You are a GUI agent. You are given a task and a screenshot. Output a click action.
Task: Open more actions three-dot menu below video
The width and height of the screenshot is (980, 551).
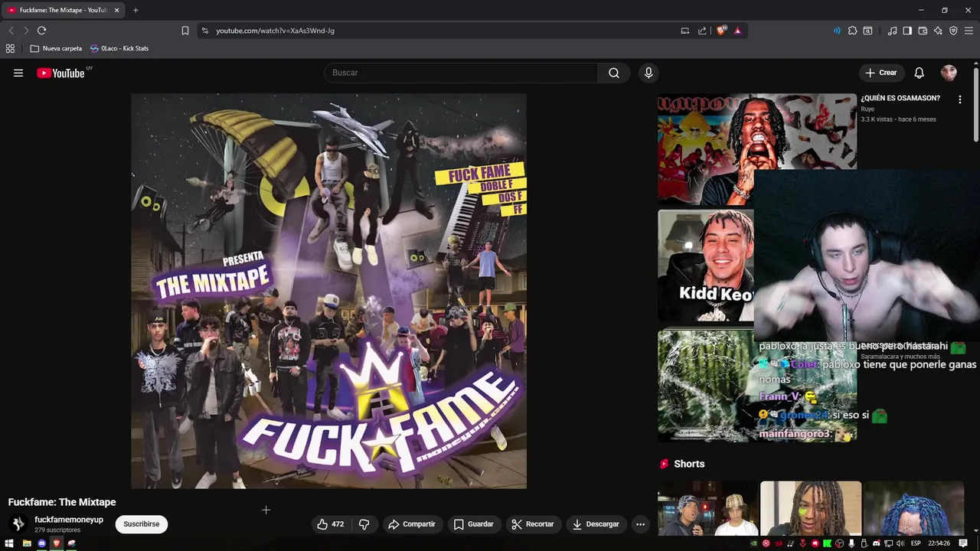pyautogui.click(x=640, y=524)
